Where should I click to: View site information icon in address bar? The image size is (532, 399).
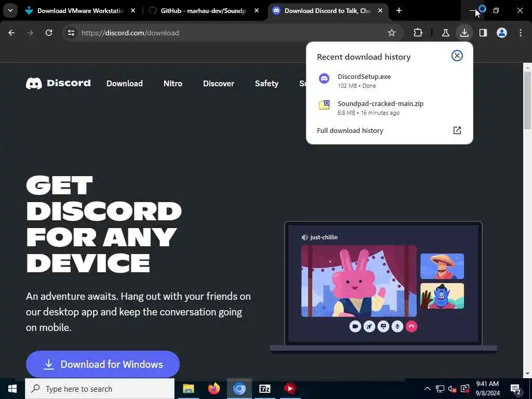71,33
